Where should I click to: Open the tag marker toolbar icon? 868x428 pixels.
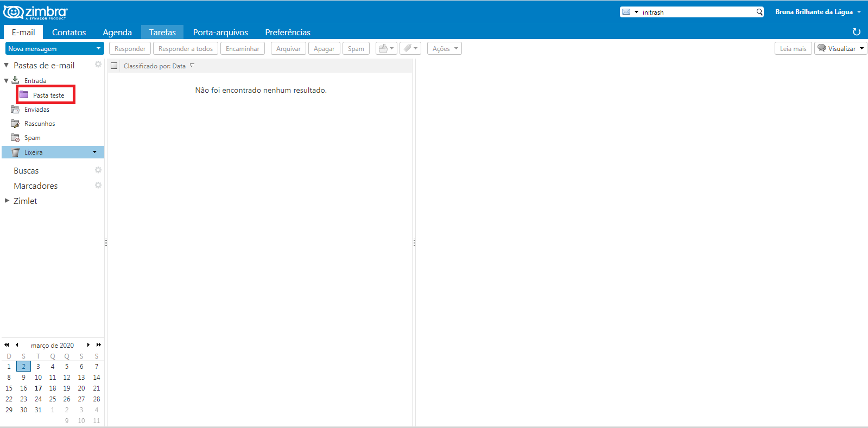pos(410,49)
